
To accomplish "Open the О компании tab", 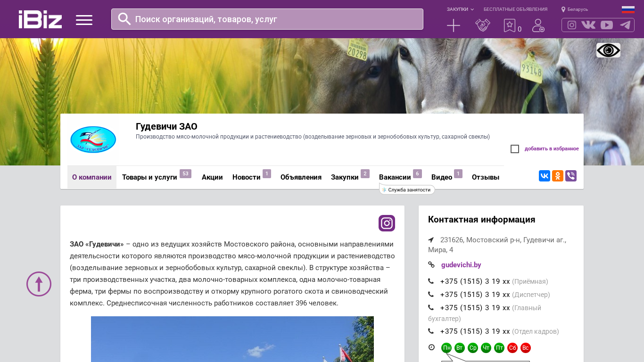I will tap(92, 177).
